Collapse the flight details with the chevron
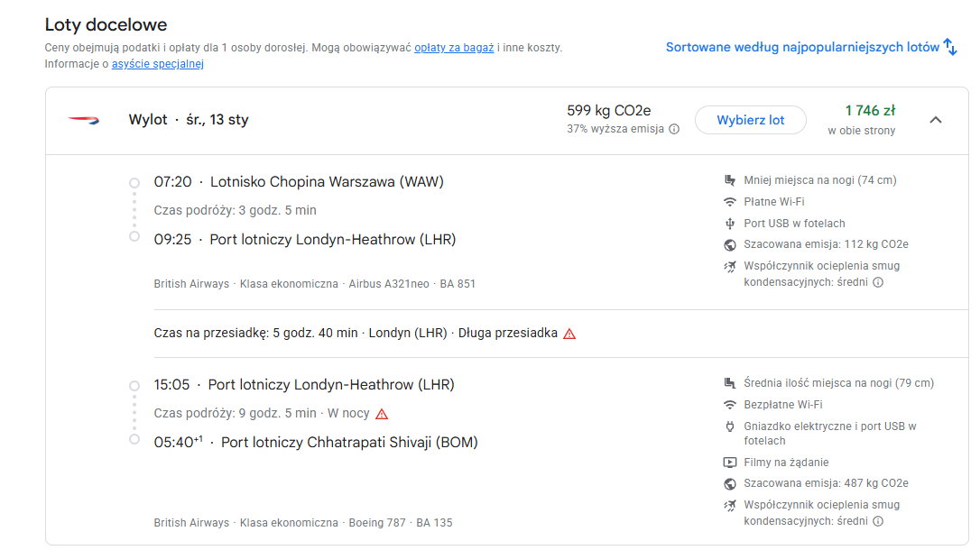This screenshot has width=980, height=550. tap(936, 120)
